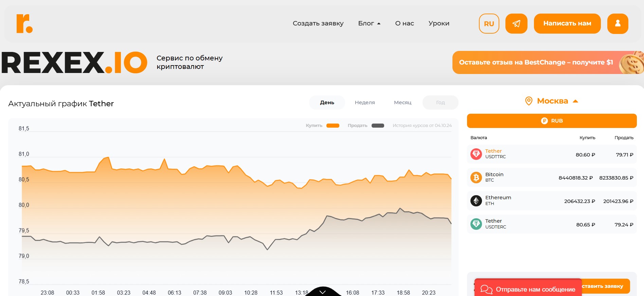Click История курсов от 04.10.24 text
This screenshot has height=296, width=644.
pos(422,126)
